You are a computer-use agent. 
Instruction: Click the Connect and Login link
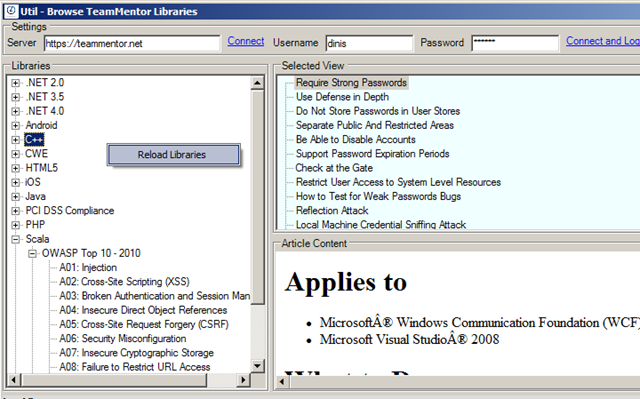pyautogui.click(x=603, y=41)
